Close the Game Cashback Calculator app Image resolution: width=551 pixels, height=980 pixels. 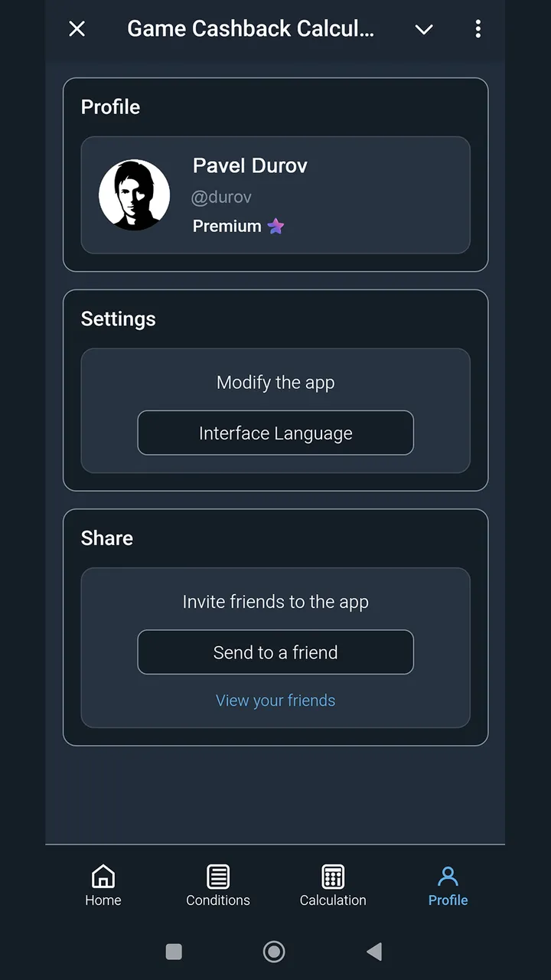click(77, 29)
